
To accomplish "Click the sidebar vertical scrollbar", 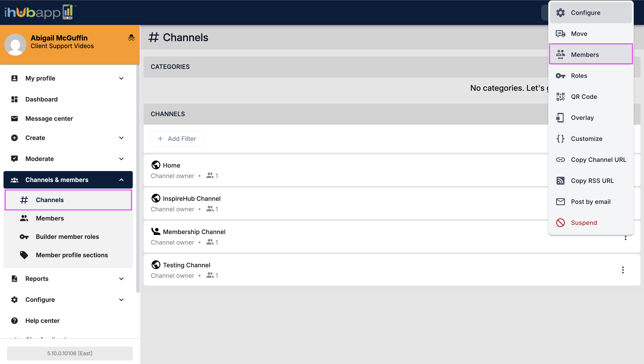I will [x=137, y=179].
